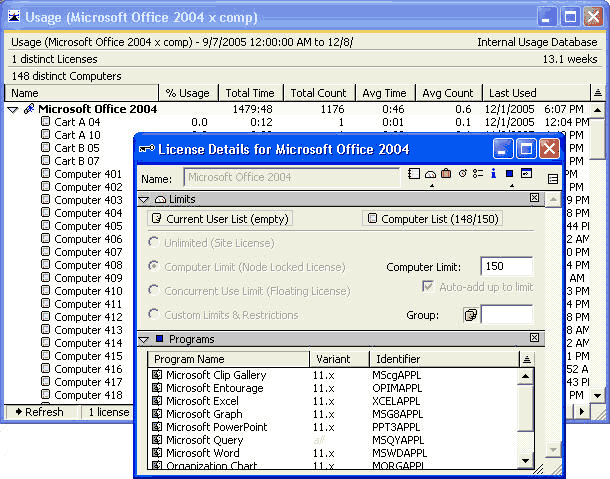
Task: Click the Programs list scroll-up arrow
Action: point(526,376)
